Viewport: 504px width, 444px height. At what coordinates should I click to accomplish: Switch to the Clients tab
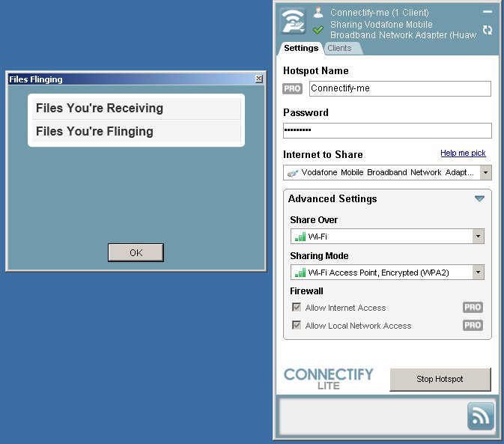pos(339,48)
